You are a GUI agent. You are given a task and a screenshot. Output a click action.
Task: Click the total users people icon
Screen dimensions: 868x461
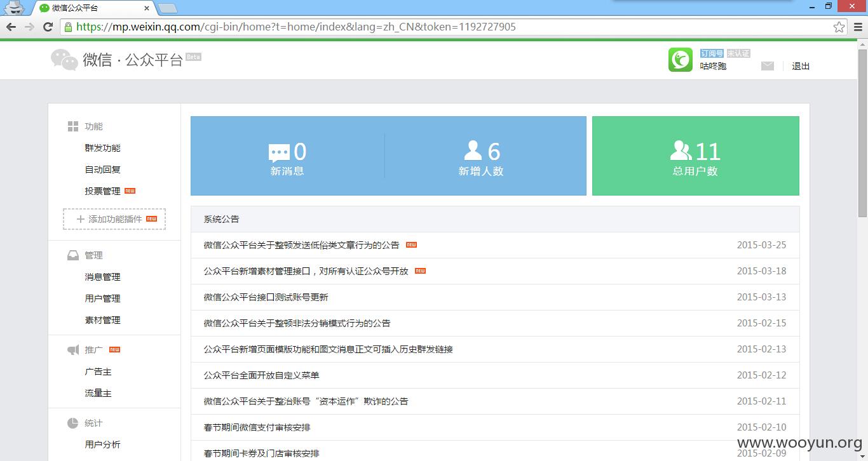click(681, 150)
